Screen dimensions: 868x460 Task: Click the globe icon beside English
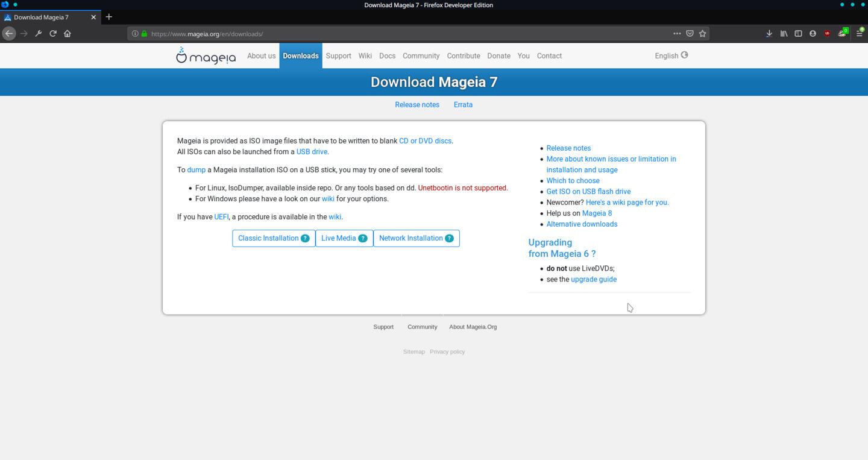click(684, 55)
